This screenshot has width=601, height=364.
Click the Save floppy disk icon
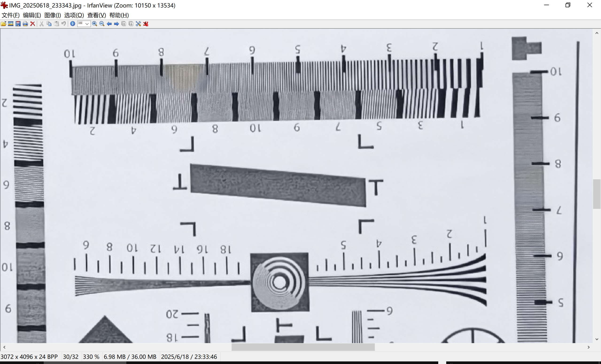pos(18,24)
